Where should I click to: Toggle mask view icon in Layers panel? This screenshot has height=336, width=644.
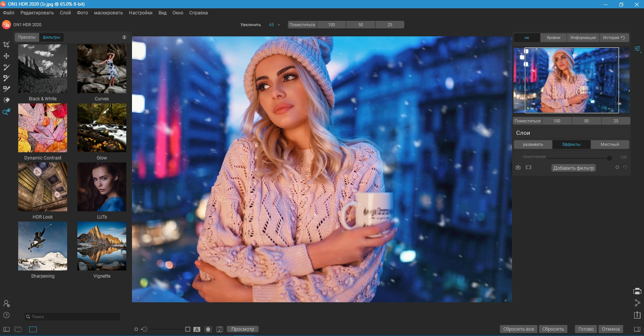coord(528,167)
